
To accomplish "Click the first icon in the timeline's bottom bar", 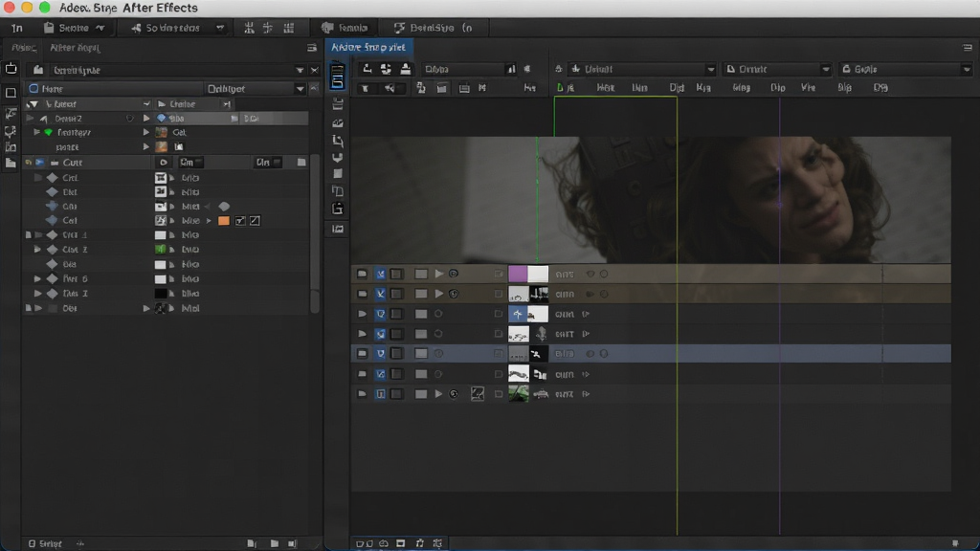I will (361, 543).
